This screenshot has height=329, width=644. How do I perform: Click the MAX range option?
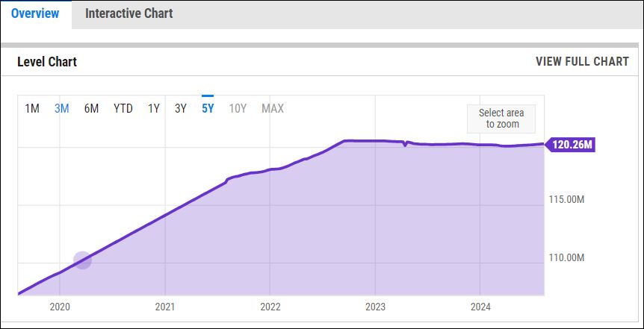tap(273, 109)
